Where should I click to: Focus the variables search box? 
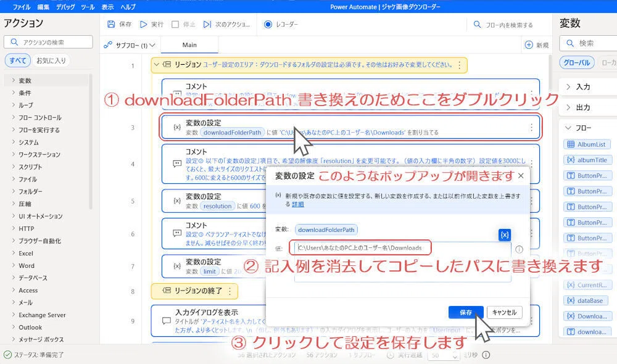pos(589,43)
